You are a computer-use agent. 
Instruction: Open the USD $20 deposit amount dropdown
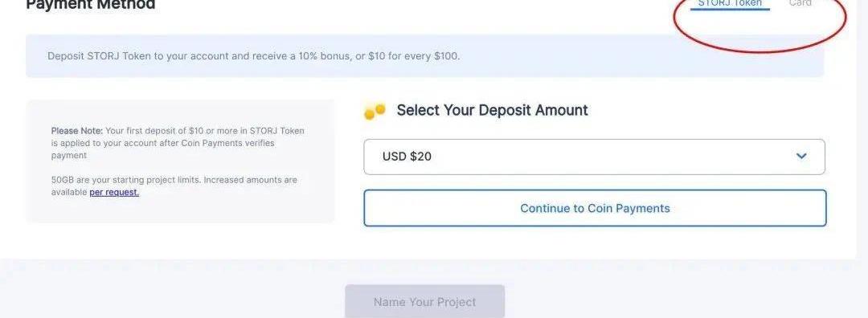click(x=594, y=157)
